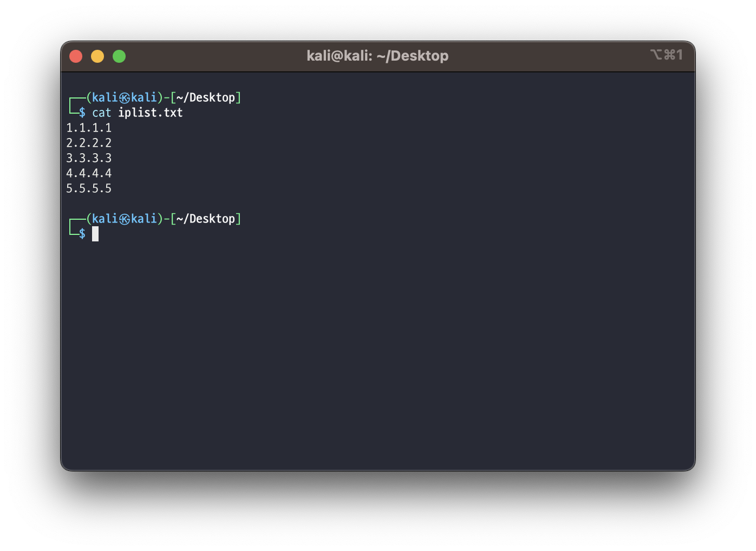Select the 5.5.5.5 output line
The width and height of the screenshot is (756, 551).
coord(89,188)
